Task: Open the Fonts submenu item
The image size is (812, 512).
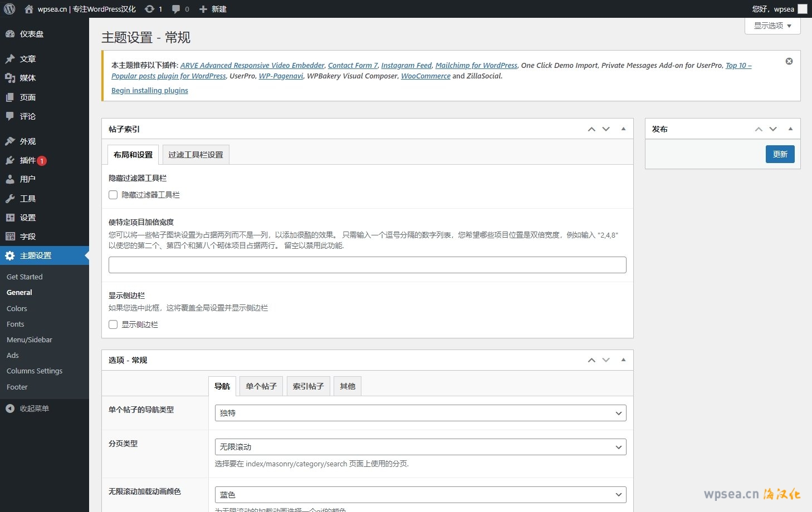Action: (x=16, y=324)
